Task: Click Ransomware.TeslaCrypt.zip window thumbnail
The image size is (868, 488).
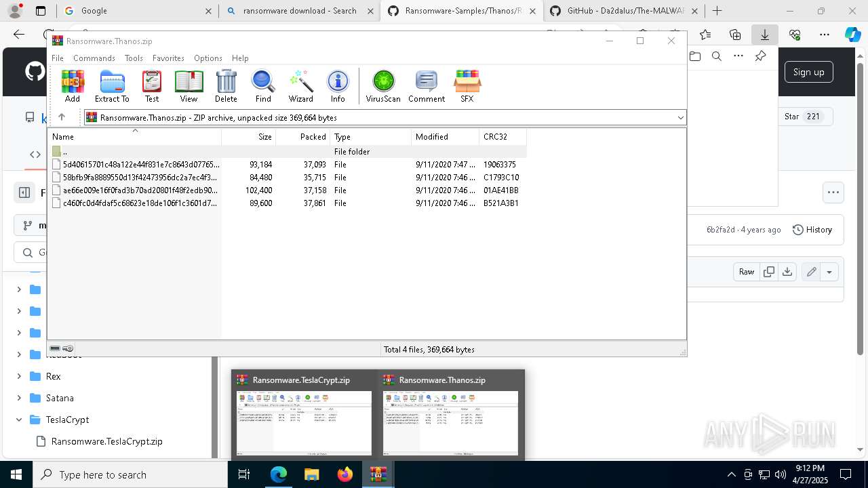Action: click(x=304, y=415)
